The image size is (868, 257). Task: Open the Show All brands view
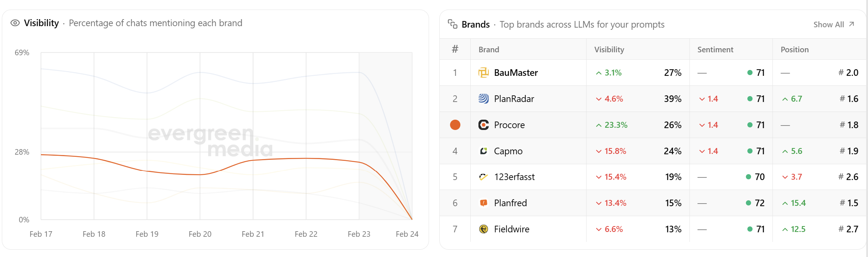[x=833, y=24]
